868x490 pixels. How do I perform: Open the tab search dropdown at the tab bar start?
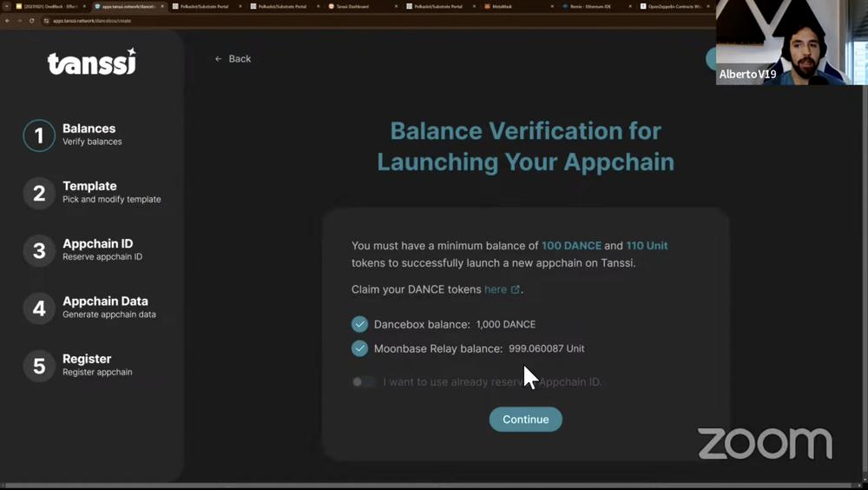(x=6, y=7)
